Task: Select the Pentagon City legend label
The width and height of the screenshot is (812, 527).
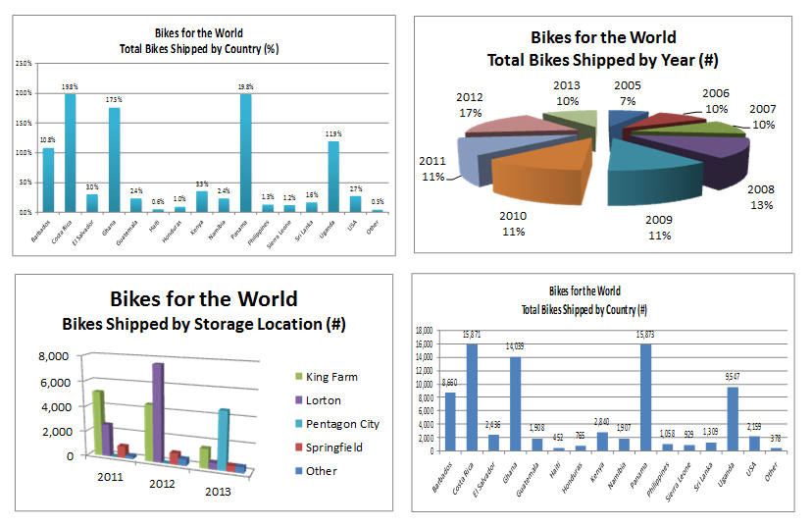Action: click(x=342, y=424)
